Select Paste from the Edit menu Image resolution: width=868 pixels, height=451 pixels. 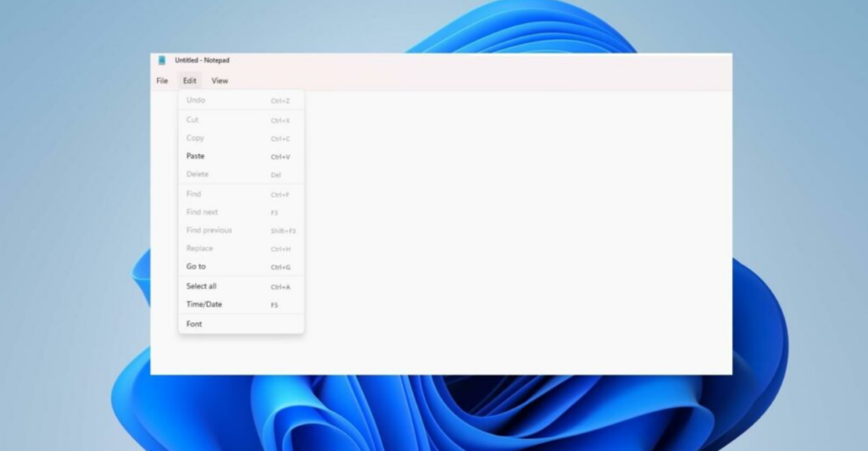coord(242,157)
